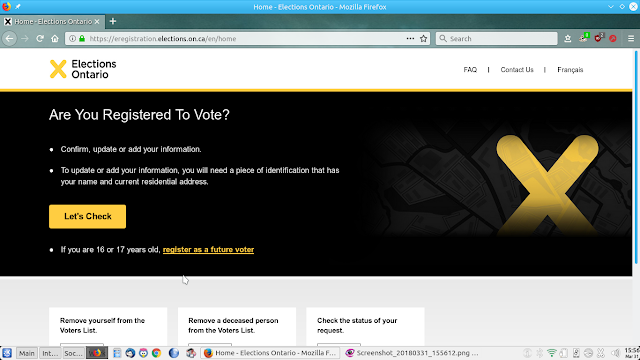640x360 pixels.
Task: Open the blue globe taskbar launcher
Action: point(174,353)
